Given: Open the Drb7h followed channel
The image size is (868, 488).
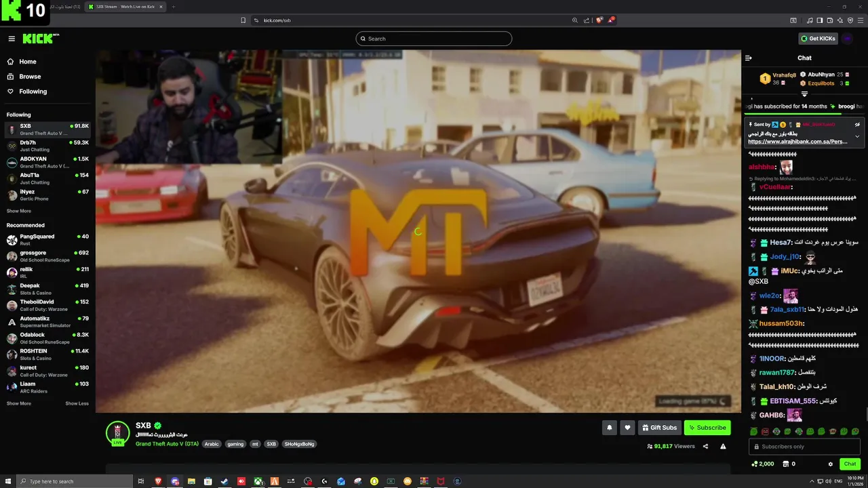Looking at the screenshot, I should (47, 146).
